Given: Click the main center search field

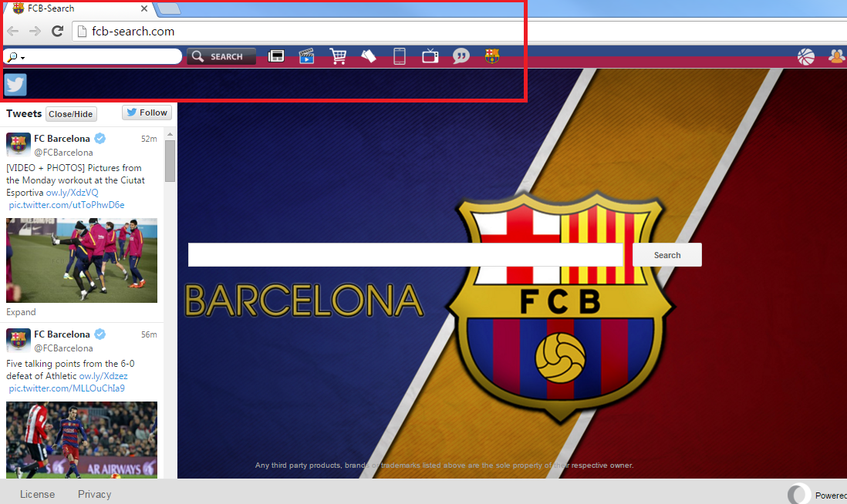Looking at the screenshot, I should coord(405,255).
